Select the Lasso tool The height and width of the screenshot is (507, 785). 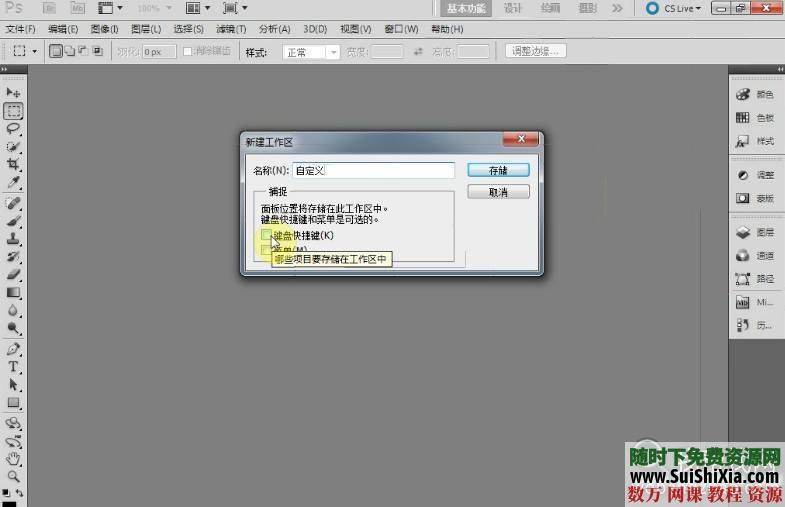coord(13,129)
